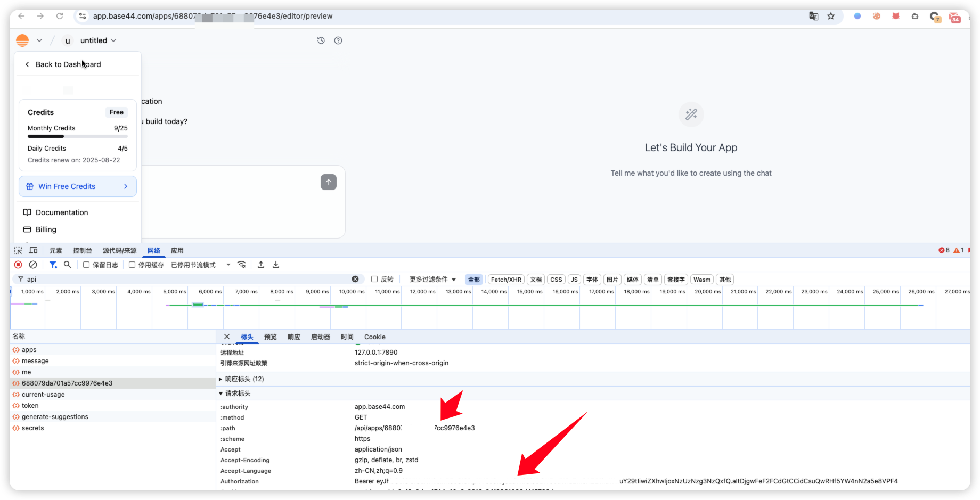Click the network search magnifier icon
Screen dimensions: 980x500
click(x=68, y=265)
